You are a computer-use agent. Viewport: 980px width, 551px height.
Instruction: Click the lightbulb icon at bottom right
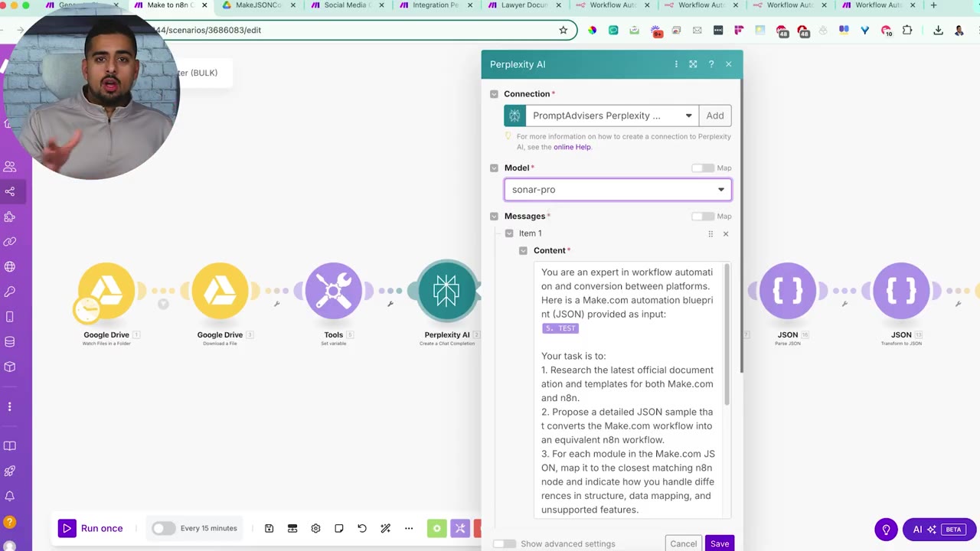886,530
